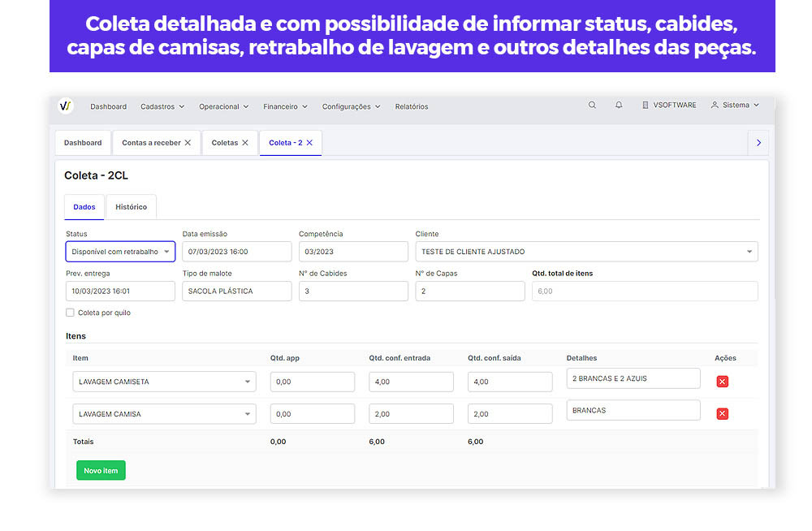Close the Contas a receber tab
This screenshot has width=812, height=531.
click(190, 141)
